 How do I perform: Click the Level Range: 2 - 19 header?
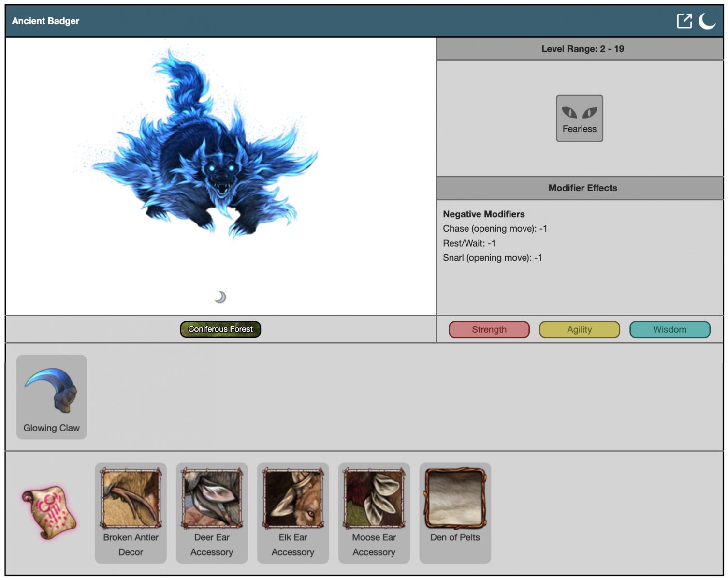coord(582,49)
